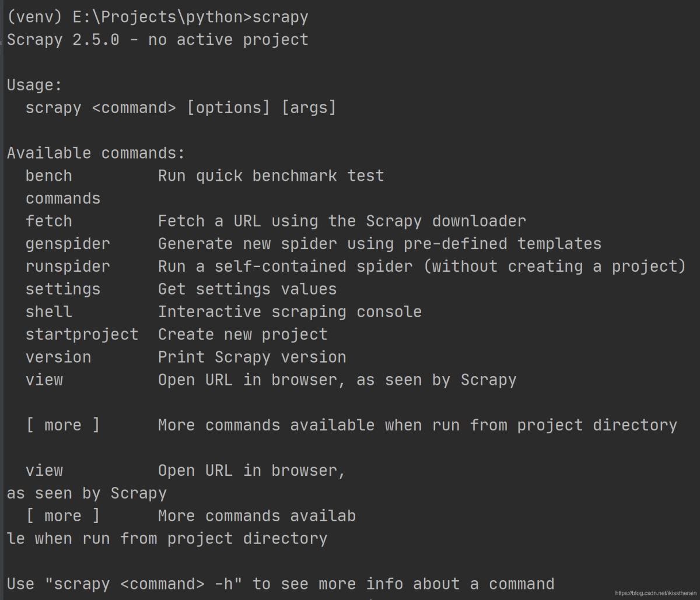The height and width of the screenshot is (600, 700).
Task: Click the "scrapy <command> [options] [args]" usage line
Action: [x=181, y=108]
